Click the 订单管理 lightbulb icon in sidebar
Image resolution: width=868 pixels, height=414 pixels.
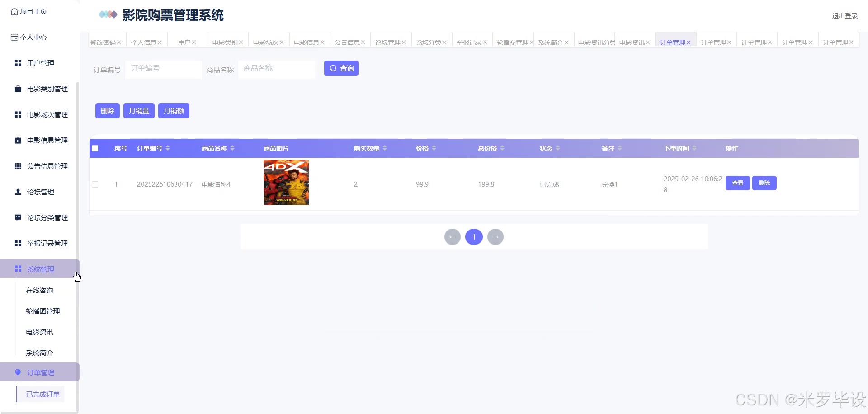(18, 372)
